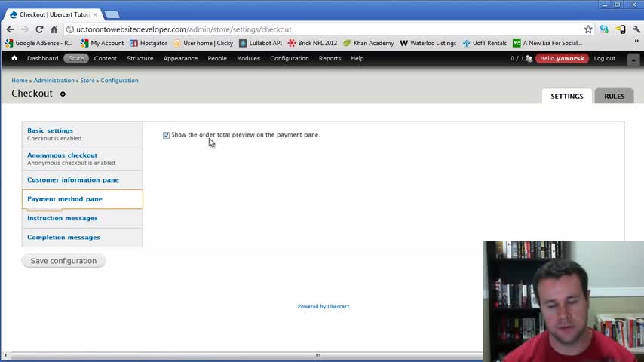Follow the Store breadcrumb link

[x=87, y=81]
